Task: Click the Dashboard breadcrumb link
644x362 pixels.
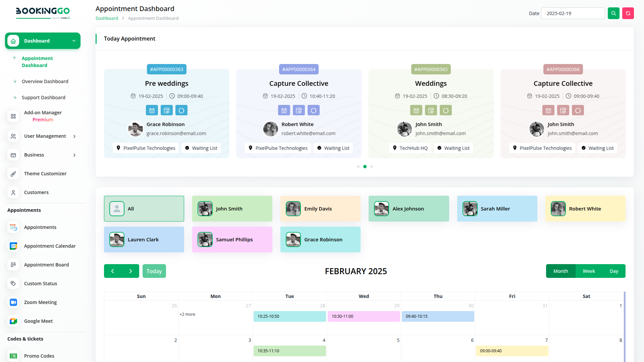Action: coord(107,18)
